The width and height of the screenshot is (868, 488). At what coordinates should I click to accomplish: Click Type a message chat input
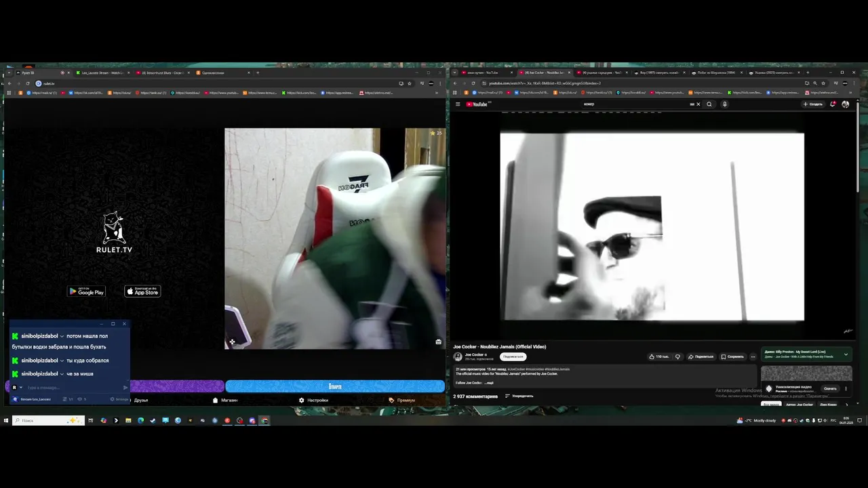point(73,388)
